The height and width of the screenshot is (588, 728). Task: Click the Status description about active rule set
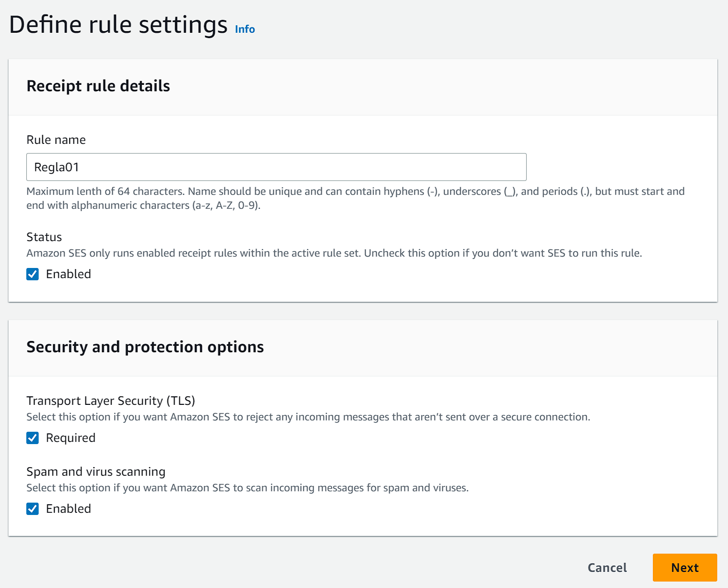pos(333,253)
